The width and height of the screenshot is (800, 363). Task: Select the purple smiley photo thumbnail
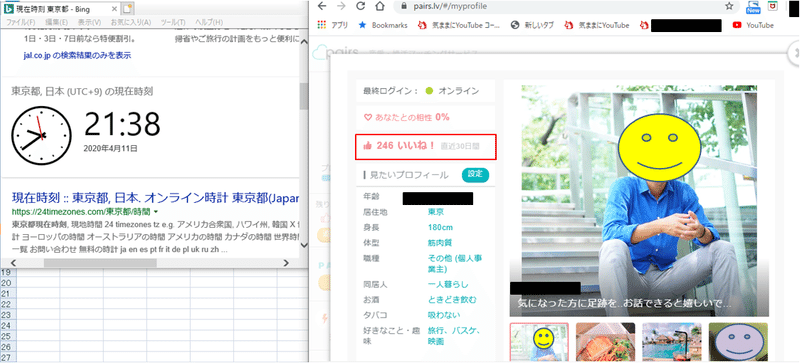pyautogui.click(x=738, y=341)
